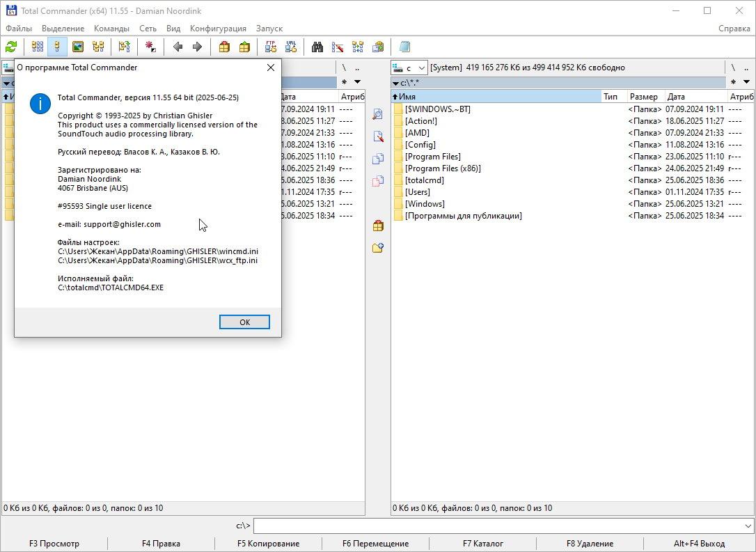Viewport: 756px width, 552px height.
Task: Click the F7 Каталог button
Action: tap(482, 544)
